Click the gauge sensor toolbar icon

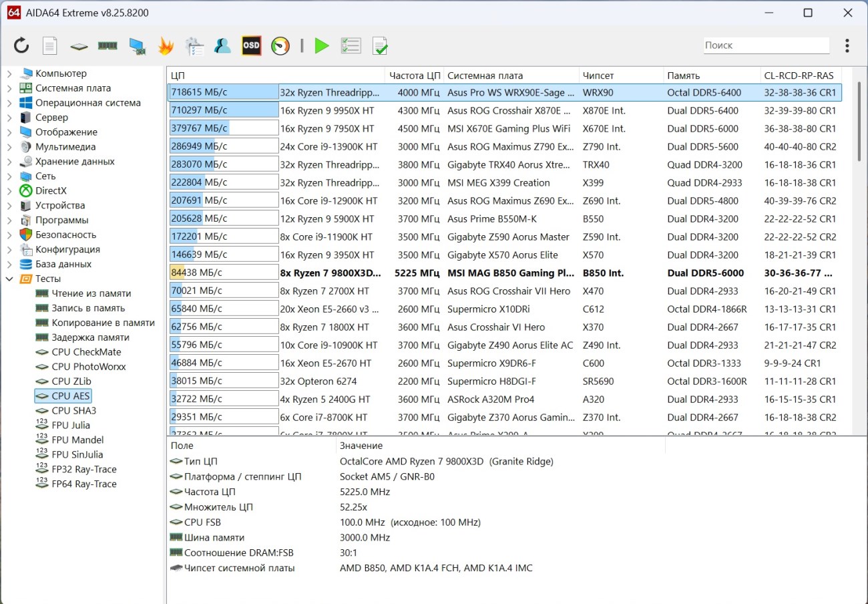(280, 45)
